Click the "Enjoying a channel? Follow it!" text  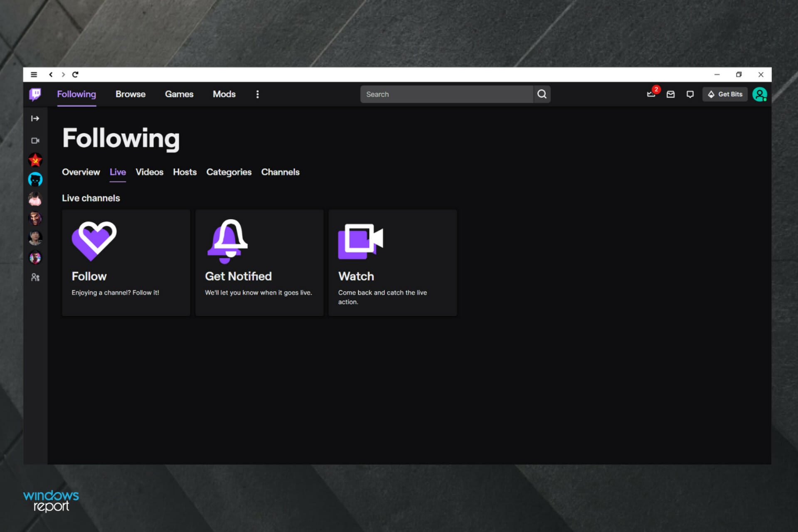coord(115,293)
